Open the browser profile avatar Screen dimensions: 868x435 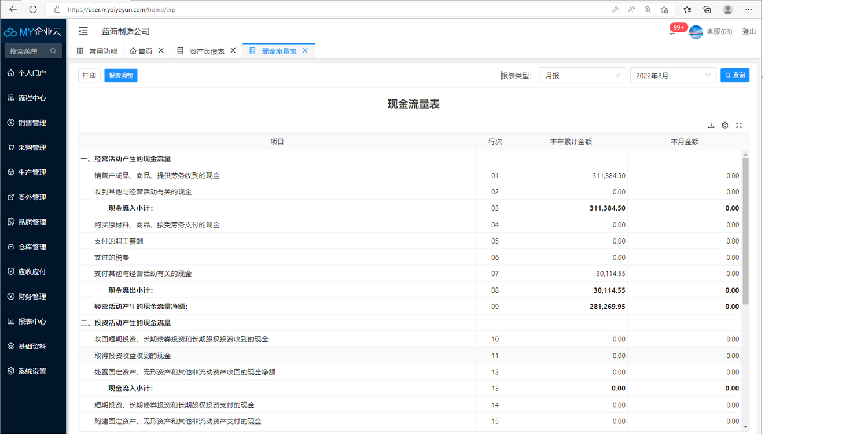[728, 9]
